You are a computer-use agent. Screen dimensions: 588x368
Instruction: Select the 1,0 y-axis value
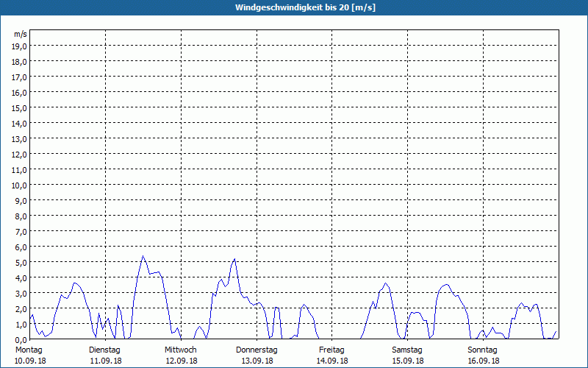(21, 325)
